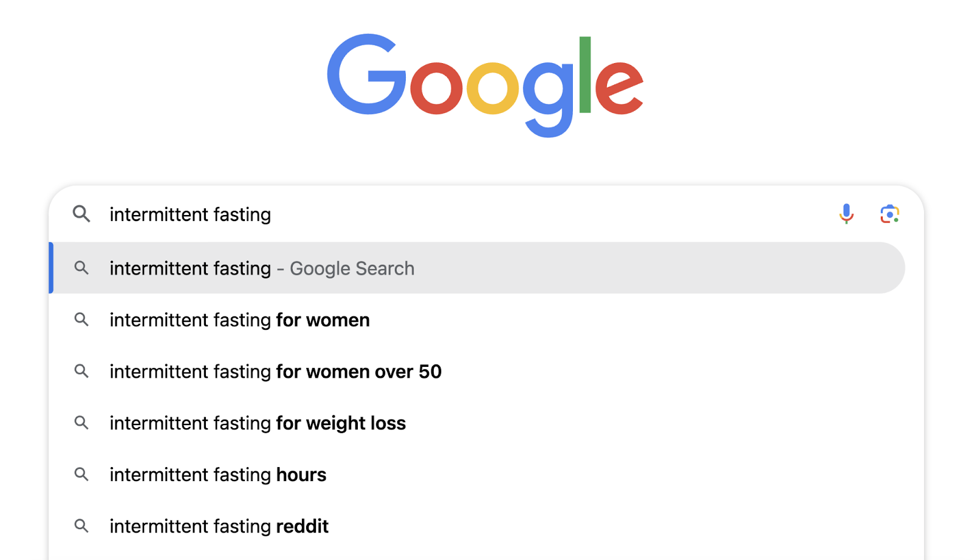The image size is (972, 560).
Task: Select the 'intermittent fasting hours' suggestion
Action: (x=217, y=474)
